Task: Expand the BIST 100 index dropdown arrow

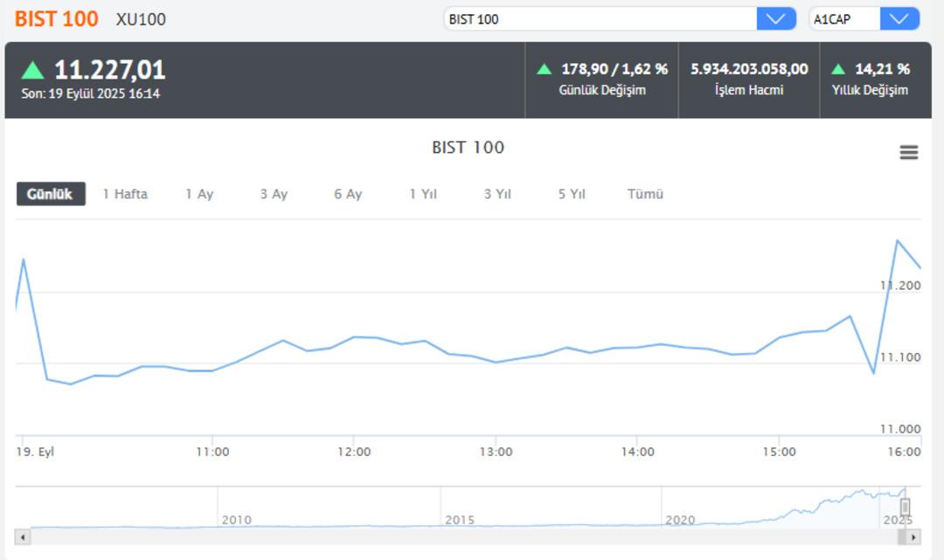Action: tap(776, 18)
